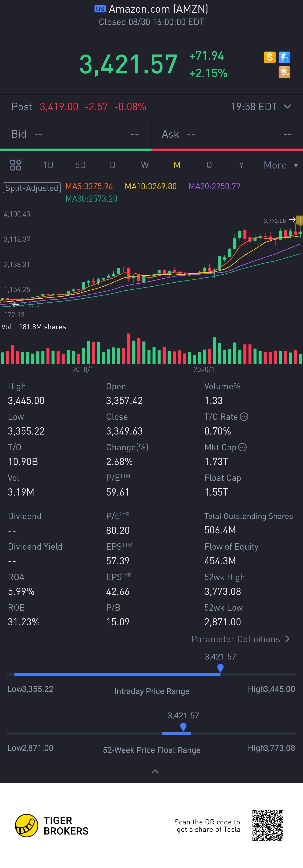Tap the Bid quote panel
Screen dimensions: 303x868
(x=75, y=134)
